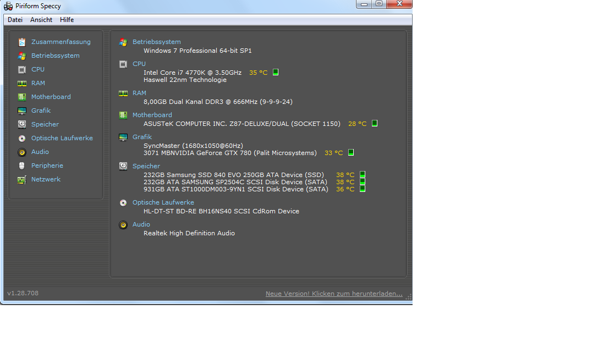Click the Netzwerk card icon in sidebar

pos(22,180)
